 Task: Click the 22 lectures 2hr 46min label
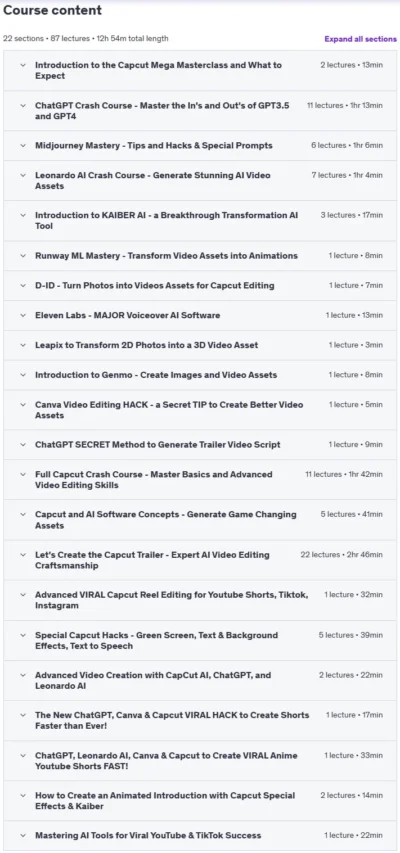click(x=341, y=555)
